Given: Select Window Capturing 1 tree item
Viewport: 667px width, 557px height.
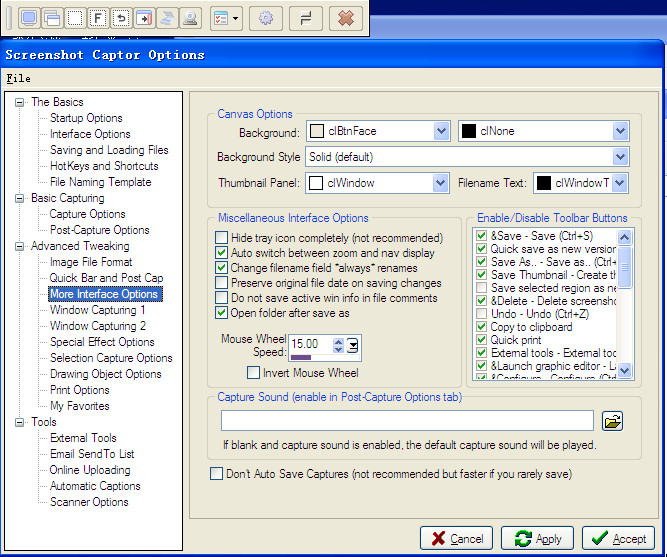Looking at the screenshot, I should coord(97,310).
